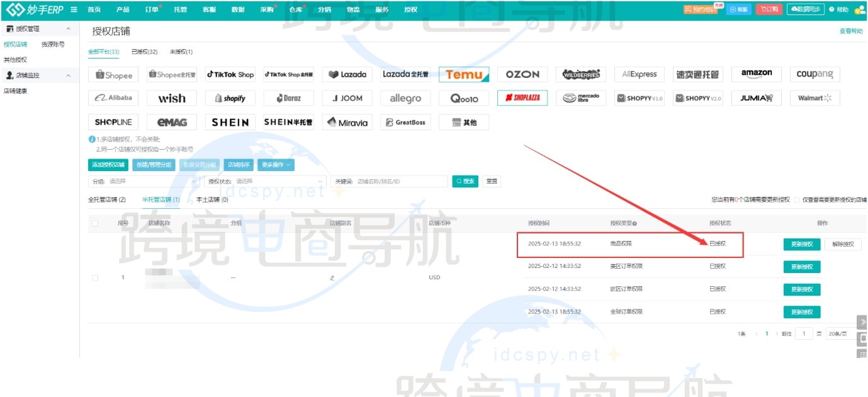Open 客服 customer service in top bar
868x397 pixels.
click(x=209, y=9)
